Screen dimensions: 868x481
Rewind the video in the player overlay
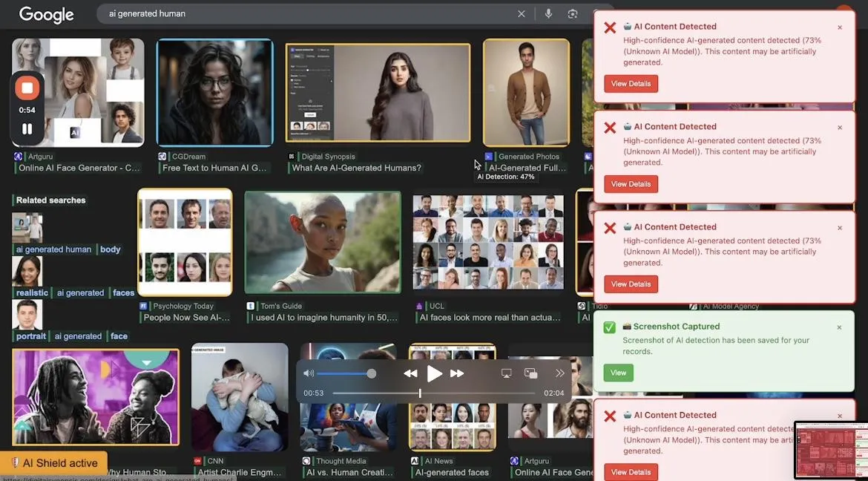pos(410,373)
